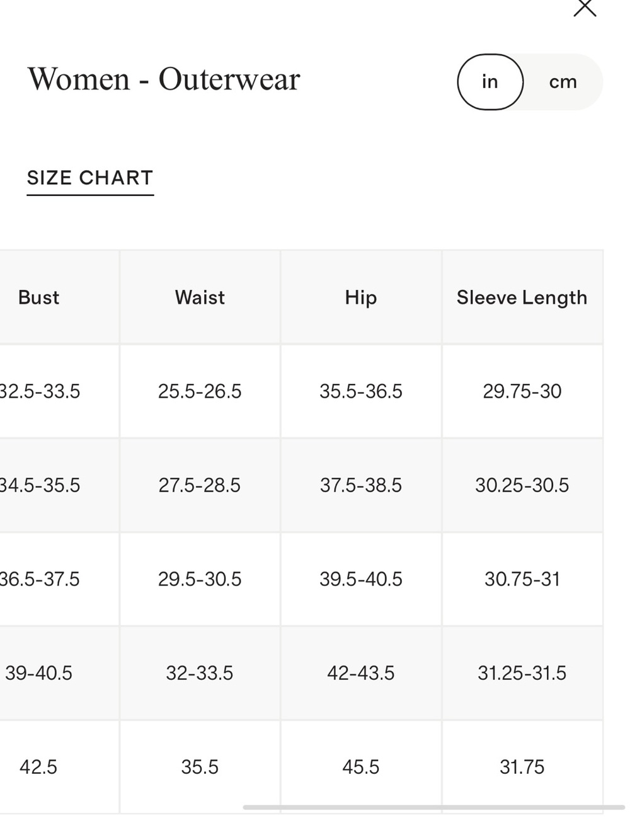The width and height of the screenshot is (630, 840).
Task: Select the 30.25-30.5 sleeve length cell
Action: pos(522,485)
